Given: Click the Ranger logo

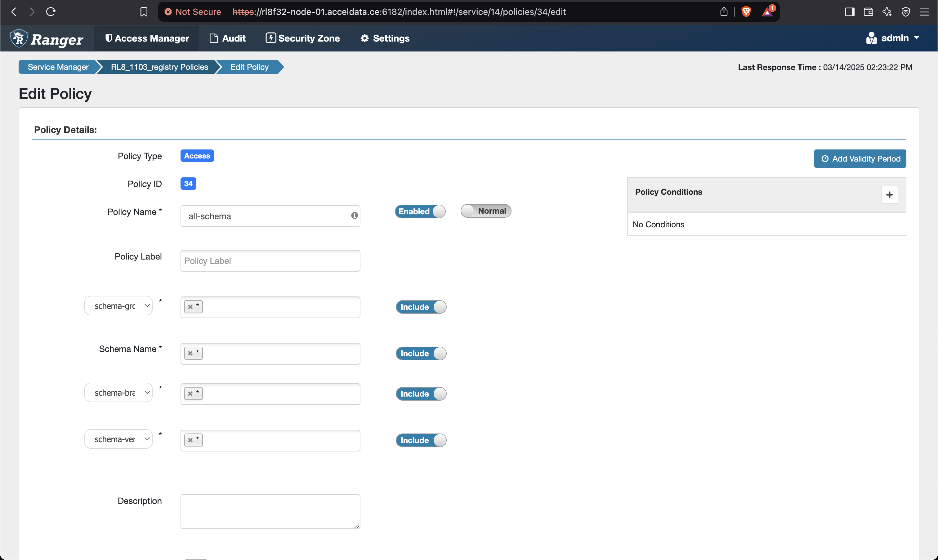Looking at the screenshot, I should [47, 38].
